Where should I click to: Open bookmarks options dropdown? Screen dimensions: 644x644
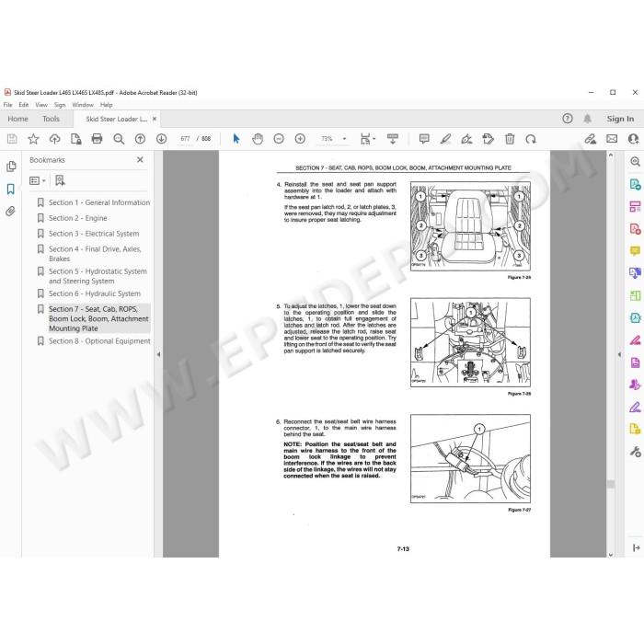point(38,180)
